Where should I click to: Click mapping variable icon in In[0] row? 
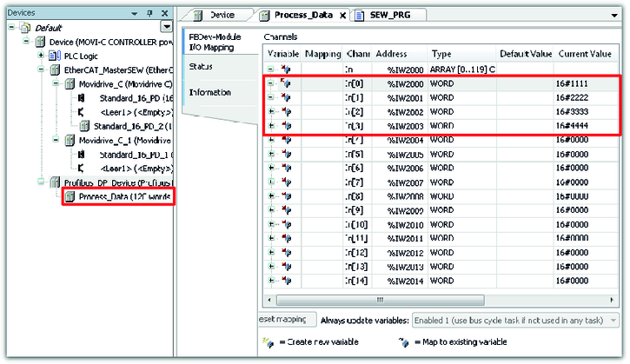point(287,83)
